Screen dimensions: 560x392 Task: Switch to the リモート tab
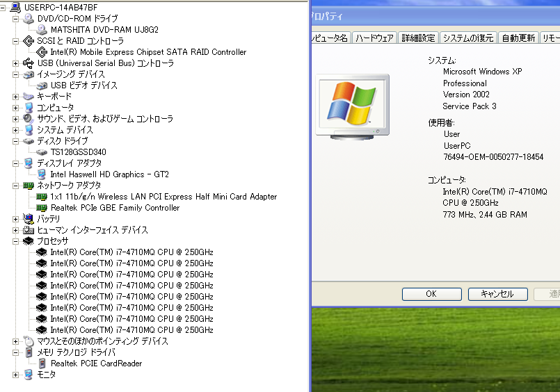tap(550, 38)
